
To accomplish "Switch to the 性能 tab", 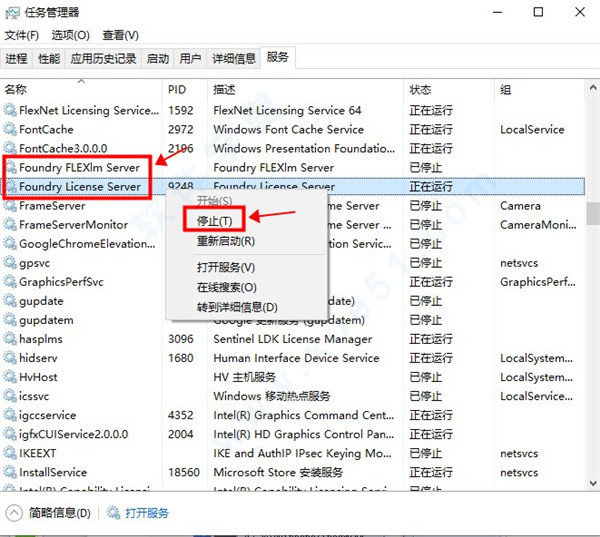I will (49, 58).
